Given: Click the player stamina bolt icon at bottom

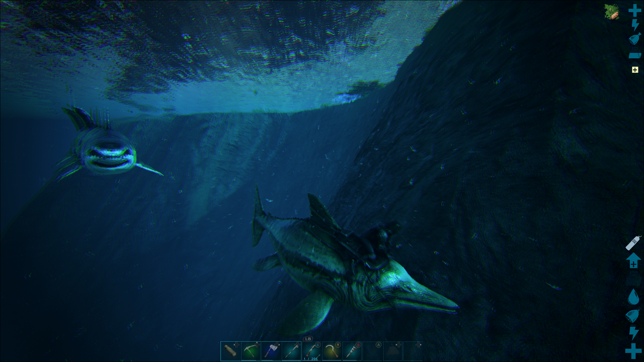Looking at the screenshot, I should (x=633, y=333).
